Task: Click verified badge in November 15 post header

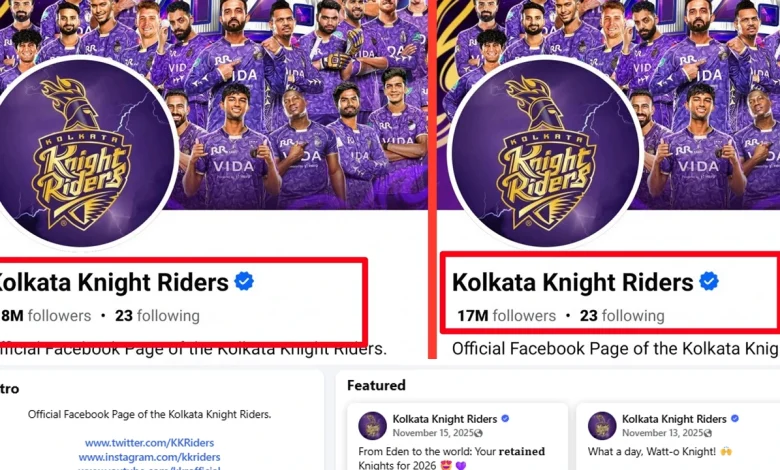Action: coord(505,419)
